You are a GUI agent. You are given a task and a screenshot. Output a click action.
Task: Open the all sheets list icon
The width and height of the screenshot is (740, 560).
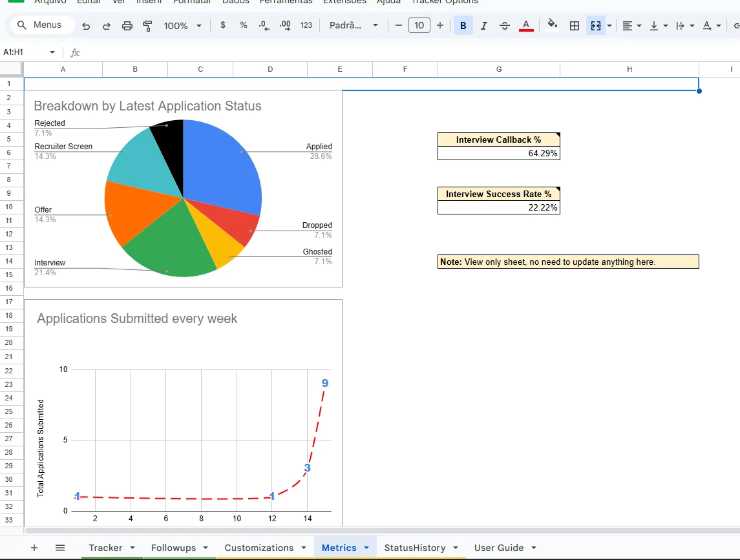coord(60,548)
